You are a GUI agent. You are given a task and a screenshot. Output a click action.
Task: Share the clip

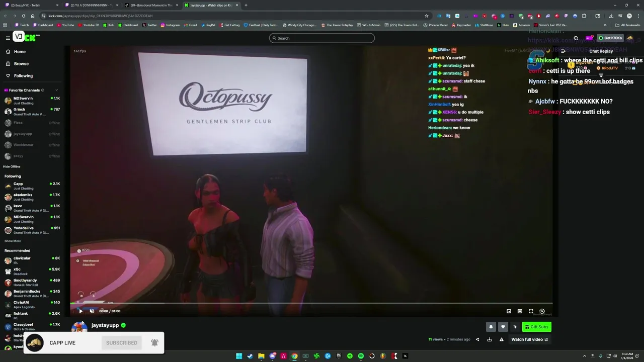[477, 339]
